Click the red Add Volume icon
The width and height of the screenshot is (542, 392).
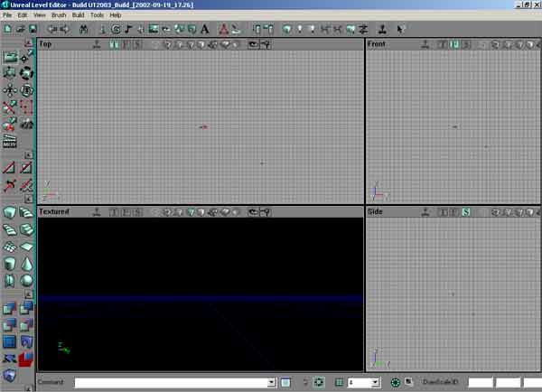point(26,359)
